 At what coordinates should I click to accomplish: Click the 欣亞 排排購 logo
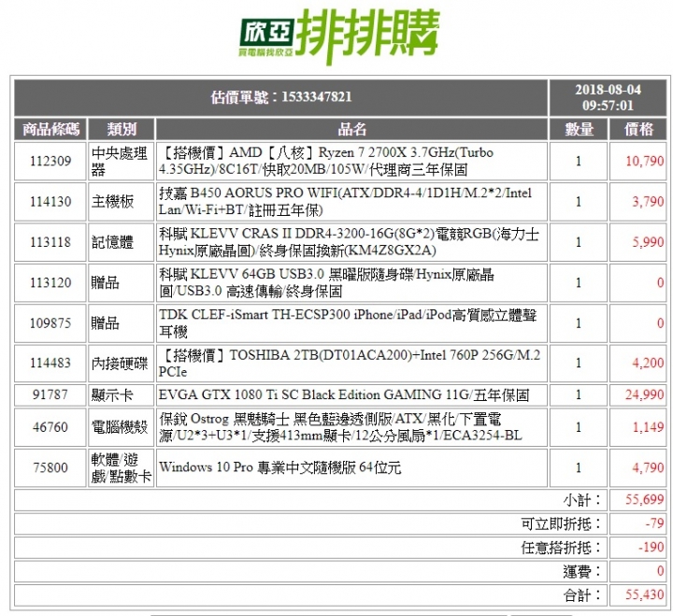[339, 36]
